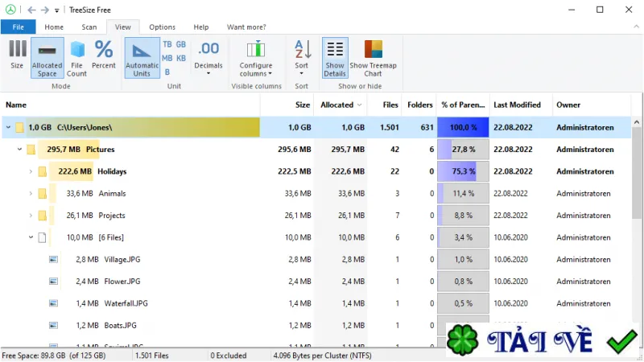This screenshot has width=644, height=362.
Task: Collapse the ribbon with the chevron
Action: pyautogui.click(x=636, y=27)
